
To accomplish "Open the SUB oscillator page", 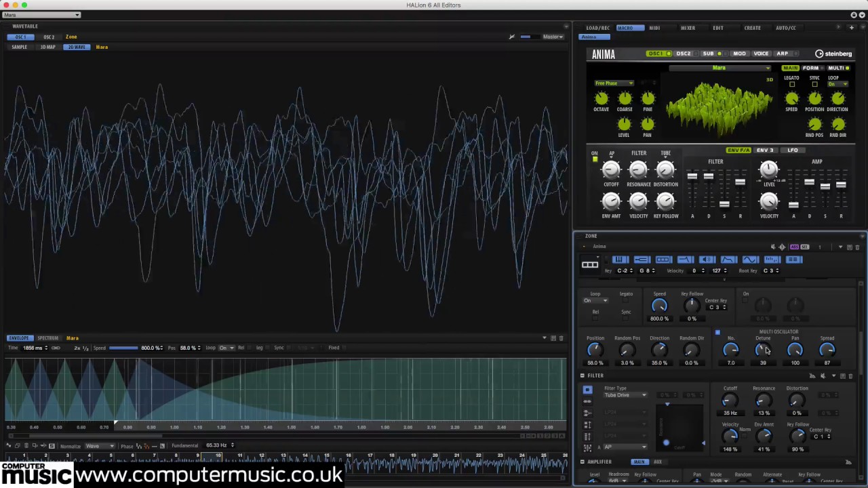I will [708, 54].
